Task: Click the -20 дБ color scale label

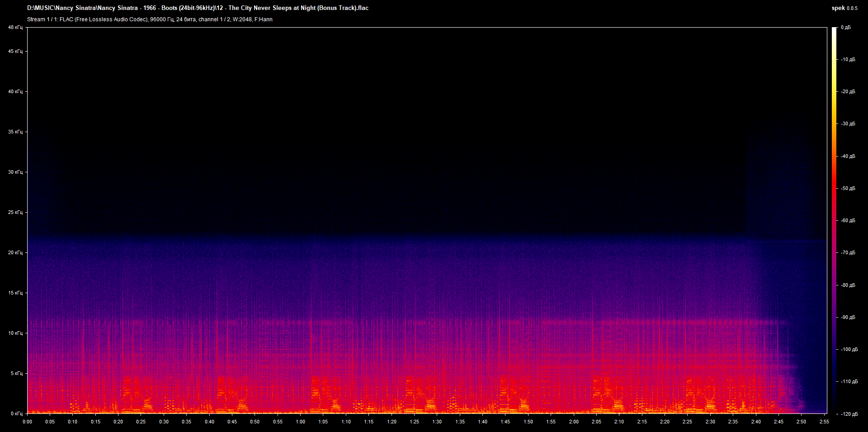Action: (x=848, y=92)
